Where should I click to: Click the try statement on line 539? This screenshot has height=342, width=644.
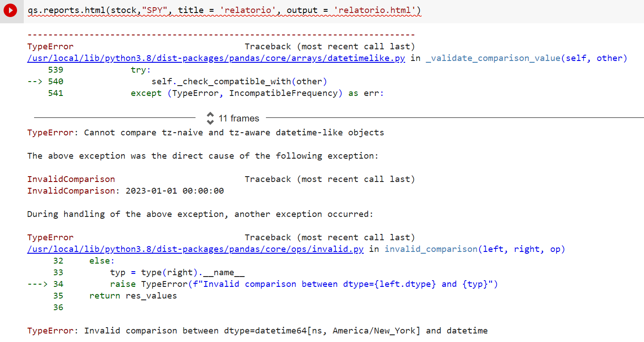point(141,69)
